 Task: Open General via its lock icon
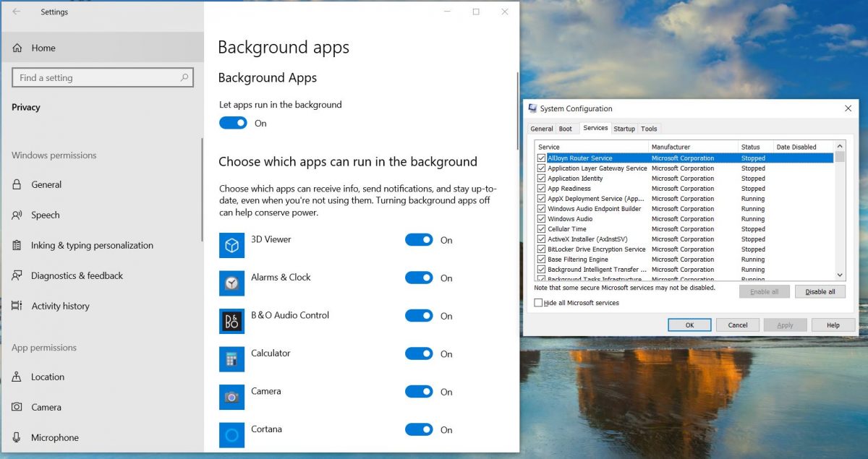point(17,184)
